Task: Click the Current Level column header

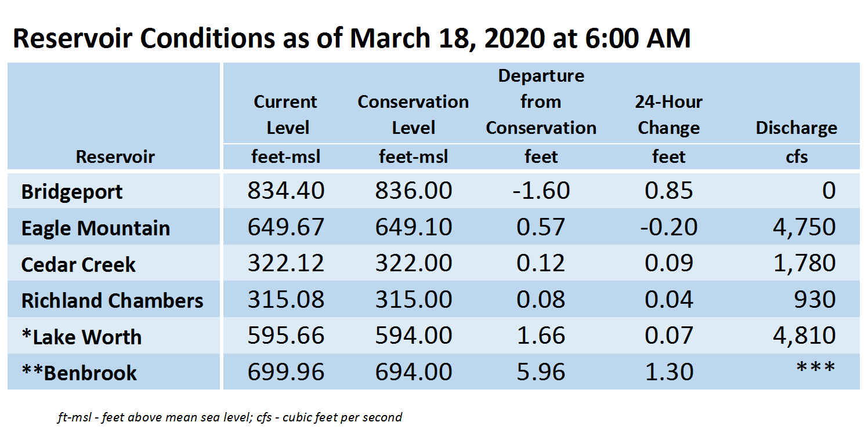Action: tap(286, 115)
